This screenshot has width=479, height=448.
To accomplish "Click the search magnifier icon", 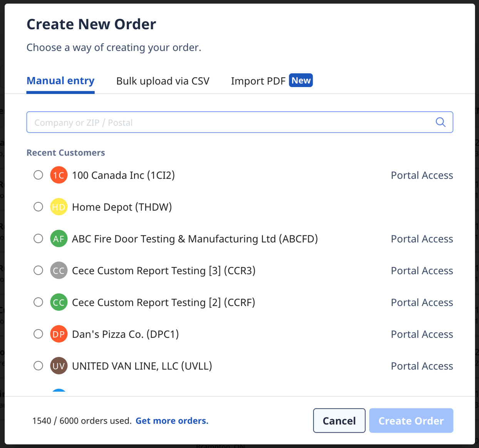I will (x=440, y=122).
